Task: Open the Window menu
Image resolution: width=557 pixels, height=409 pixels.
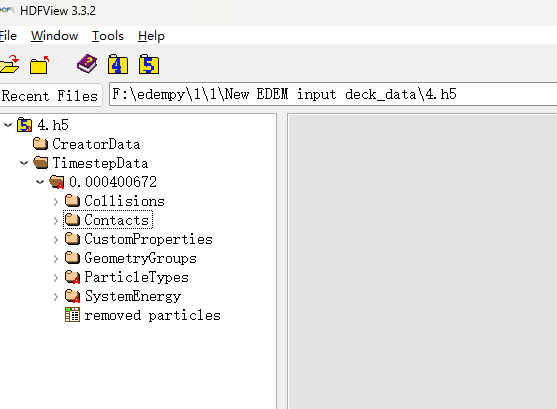Action: click(x=54, y=36)
